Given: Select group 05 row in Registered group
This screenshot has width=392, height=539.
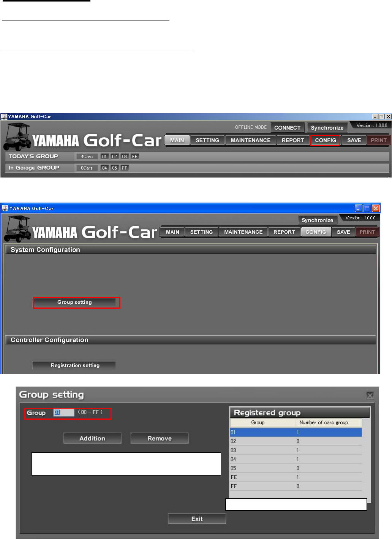Looking at the screenshot, I should (296, 468).
